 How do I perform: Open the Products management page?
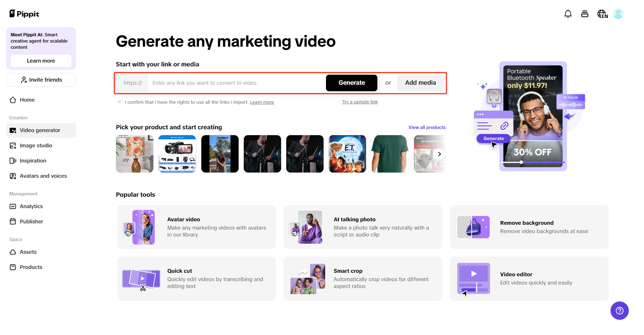(31, 267)
